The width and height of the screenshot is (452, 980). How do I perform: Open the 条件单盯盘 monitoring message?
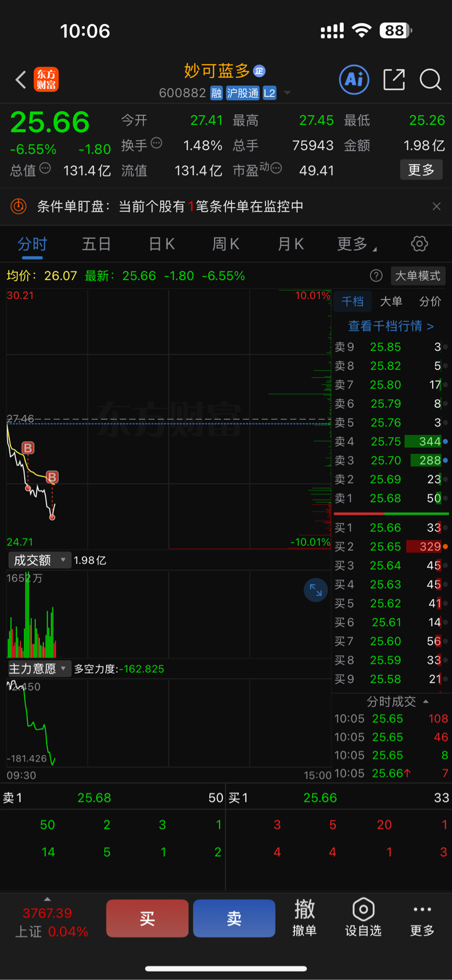[x=170, y=207]
